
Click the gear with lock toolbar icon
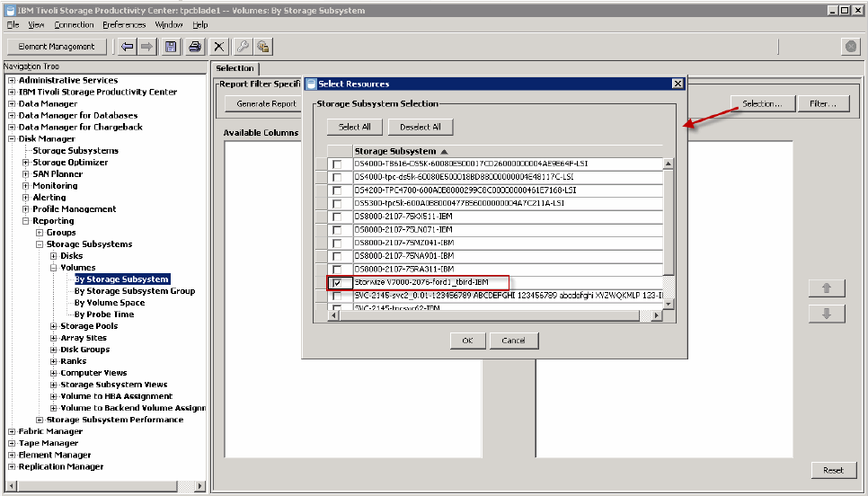point(263,47)
